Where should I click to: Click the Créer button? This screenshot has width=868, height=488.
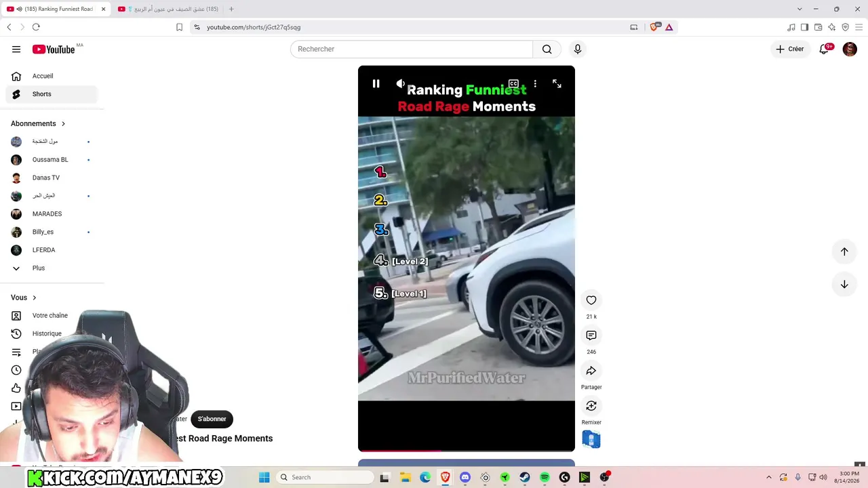coord(790,49)
